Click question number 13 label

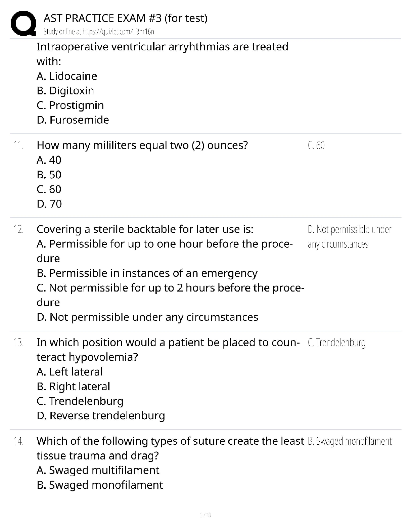19,343
